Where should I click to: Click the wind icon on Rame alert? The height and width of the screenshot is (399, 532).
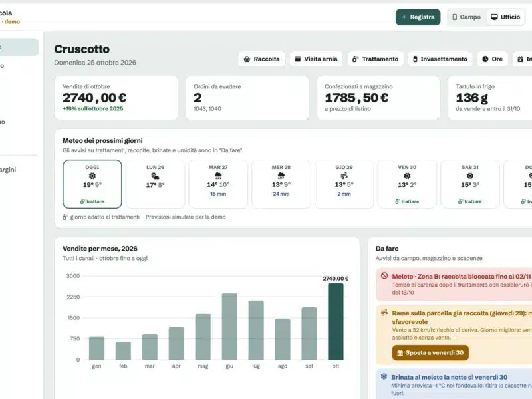point(384,312)
